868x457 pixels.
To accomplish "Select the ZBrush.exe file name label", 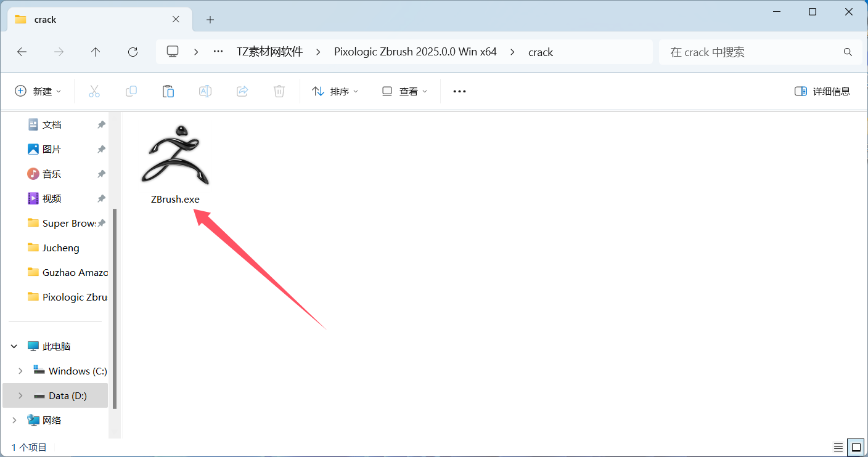I will click(175, 200).
